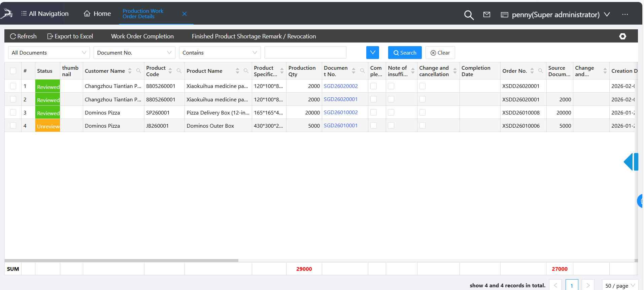Viewport: 644px width, 290px height.
Task: Click the blue Search button
Action: click(x=405, y=53)
